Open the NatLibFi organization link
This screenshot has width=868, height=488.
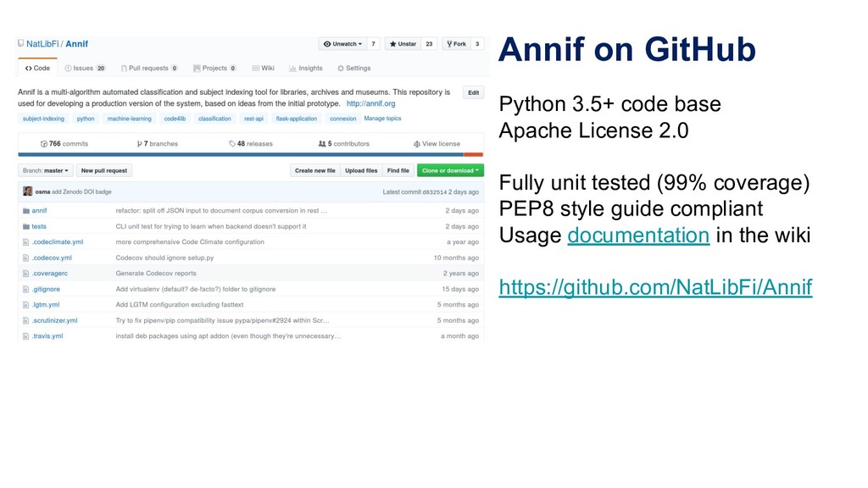(x=42, y=44)
